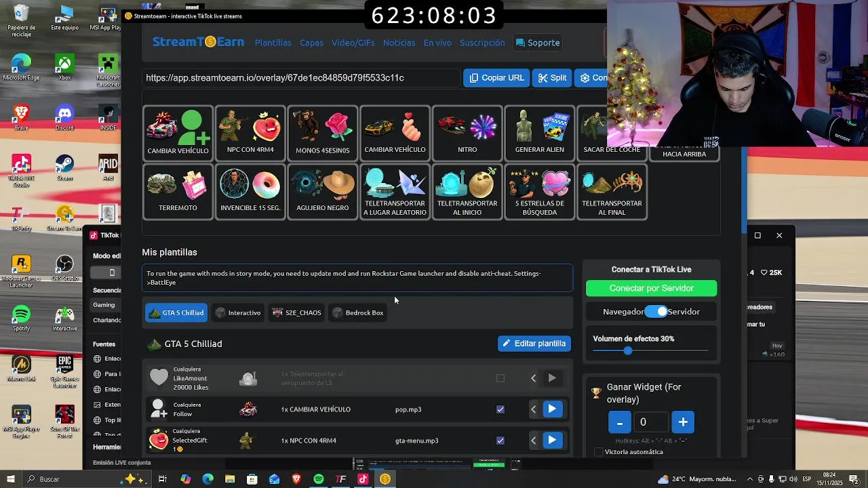The width and height of the screenshot is (868, 488).
Task: Click back arrow on the Follow row
Action: pos(533,409)
